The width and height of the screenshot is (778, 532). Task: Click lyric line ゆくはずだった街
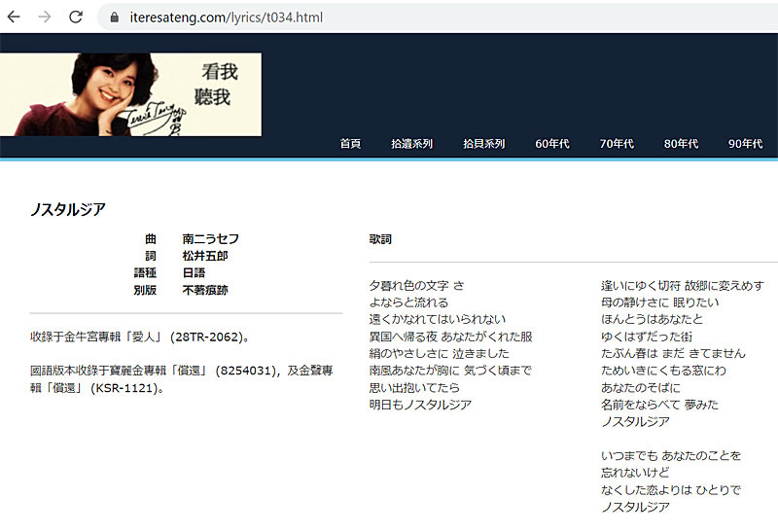pos(647,337)
